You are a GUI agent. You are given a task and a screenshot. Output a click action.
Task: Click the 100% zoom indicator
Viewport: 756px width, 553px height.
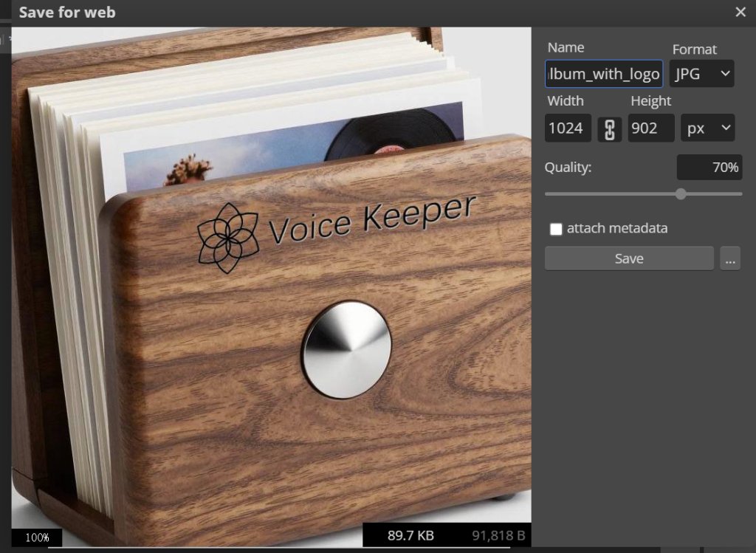(37, 537)
